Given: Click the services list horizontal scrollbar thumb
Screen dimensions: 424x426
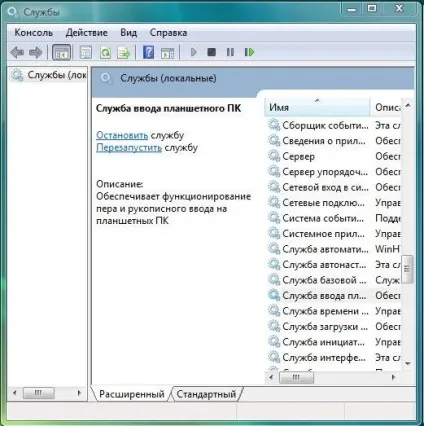Looking at the screenshot, I should [296, 378].
